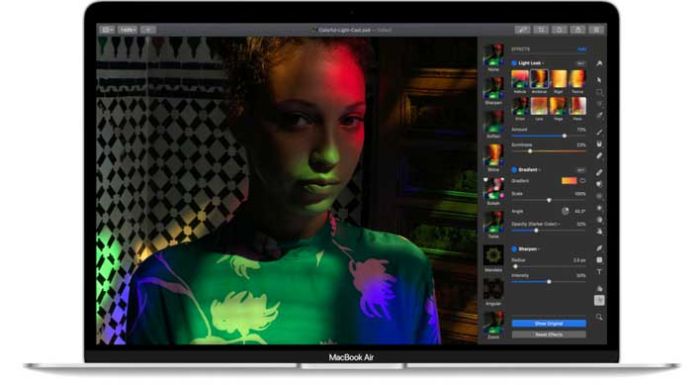Select the Mandala effect preset thumbnail
The width and height of the screenshot is (700, 385).
point(493,256)
